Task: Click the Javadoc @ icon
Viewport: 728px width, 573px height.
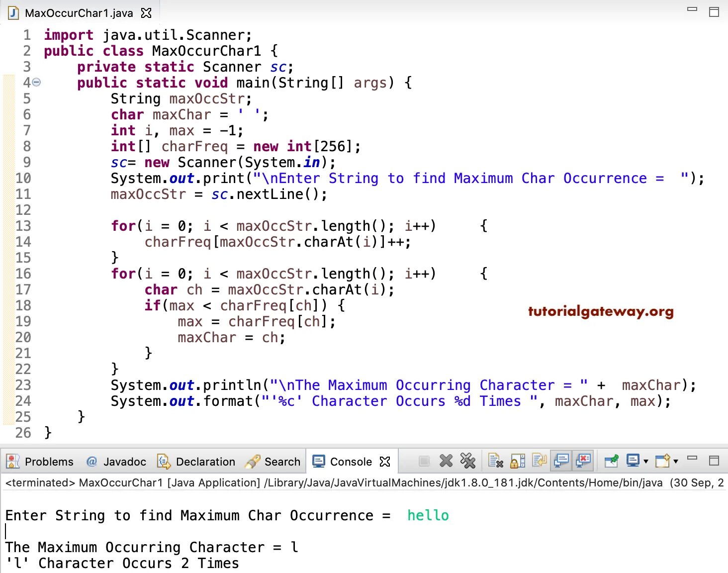Action: tap(91, 462)
